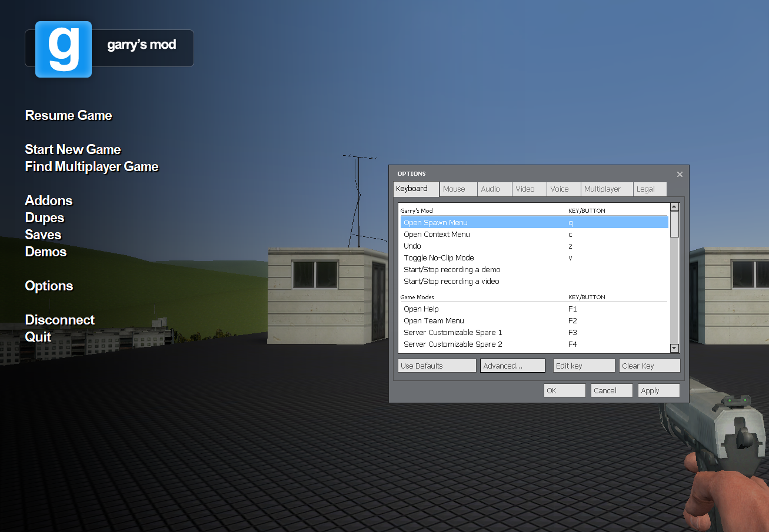Viewport: 769px width, 532px height.
Task: Click the keybind list scroll-down arrow
Action: tap(675, 349)
